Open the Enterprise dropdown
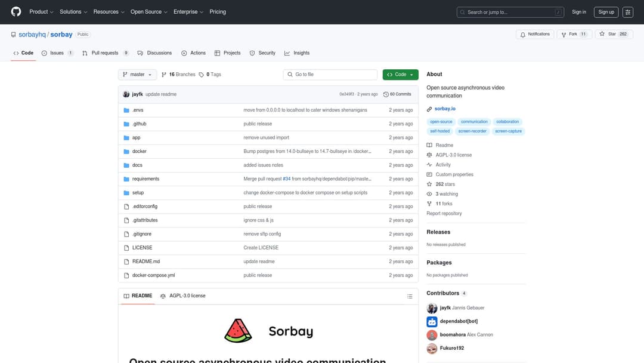The height and width of the screenshot is (363, 644). pos(188,12)
